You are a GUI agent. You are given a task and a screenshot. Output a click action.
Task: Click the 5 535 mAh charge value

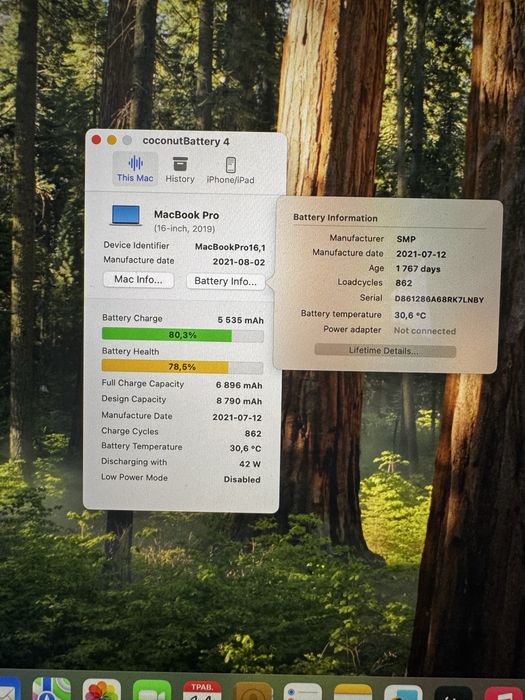241,321
